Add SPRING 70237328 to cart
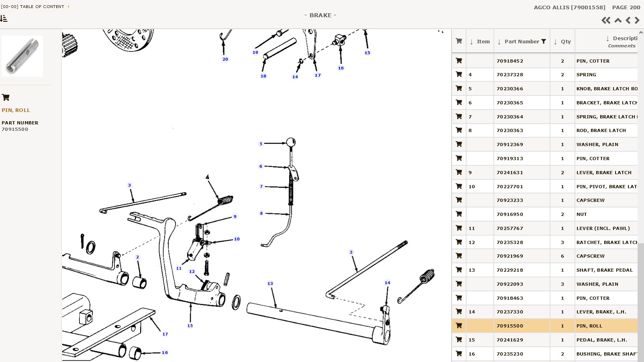 [x=459, y=75]
